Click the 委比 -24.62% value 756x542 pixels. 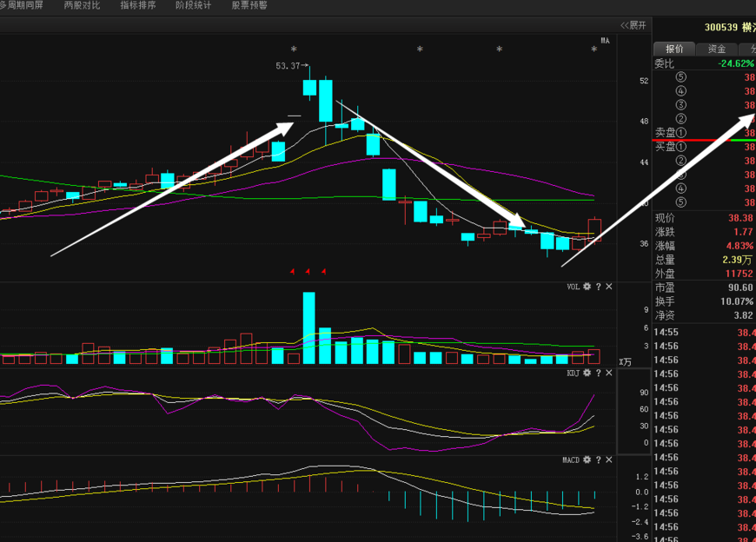click(736, 63)
